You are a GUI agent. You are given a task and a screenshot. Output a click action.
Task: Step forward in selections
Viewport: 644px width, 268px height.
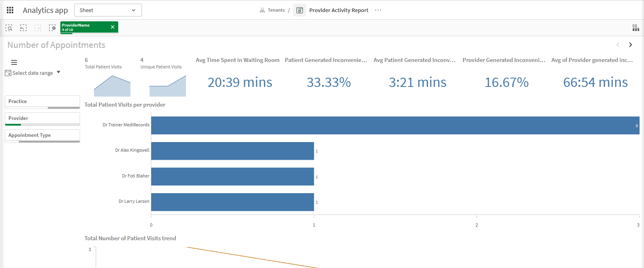click(x=38, y=28)
